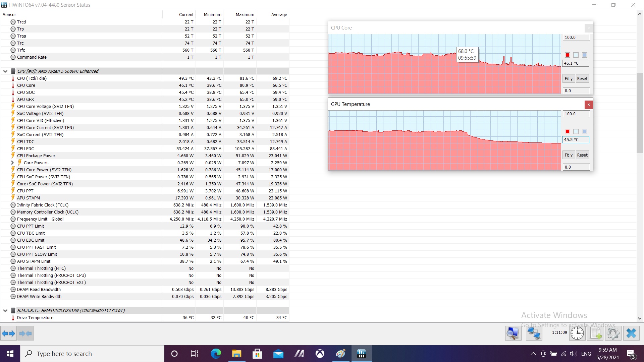This screenshot has width=644, height=362.
Task: Open Microsoft Edge from the taskbar
Action: click(216, 354)
